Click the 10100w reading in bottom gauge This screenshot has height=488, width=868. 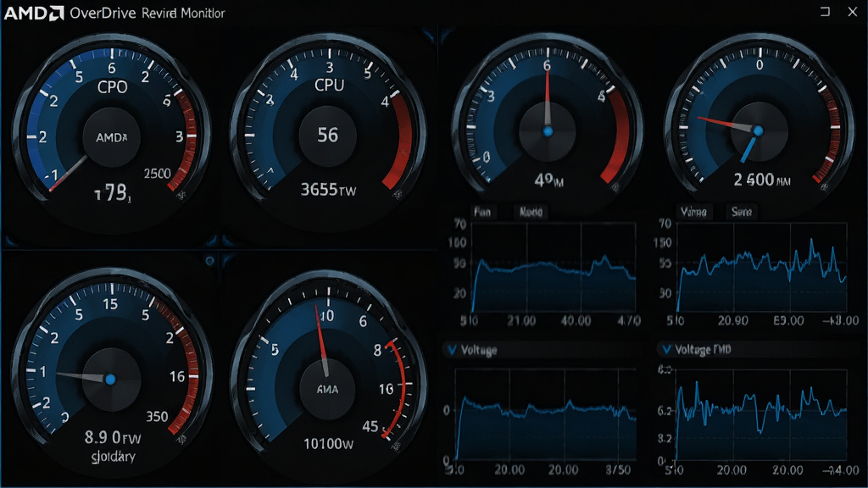(x=328, y=444)
